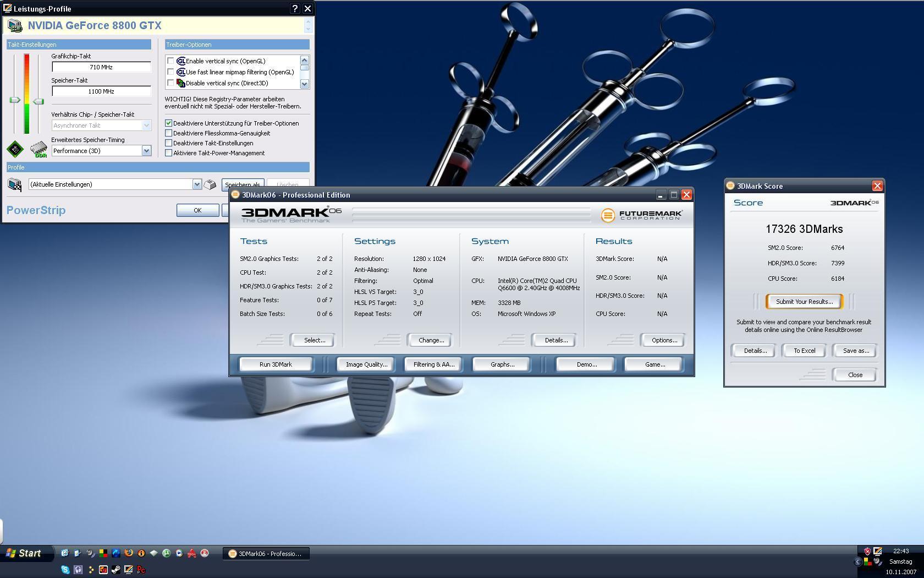Open the yellow-green-red squares icon in quick launch

[103, 553]
